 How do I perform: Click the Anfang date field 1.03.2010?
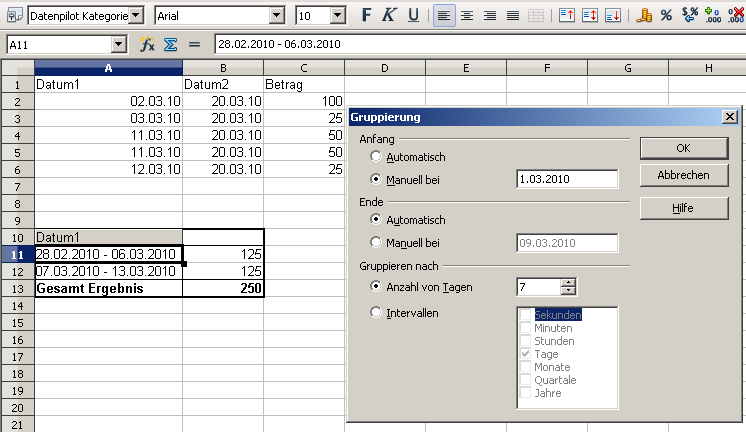point(566,180)
